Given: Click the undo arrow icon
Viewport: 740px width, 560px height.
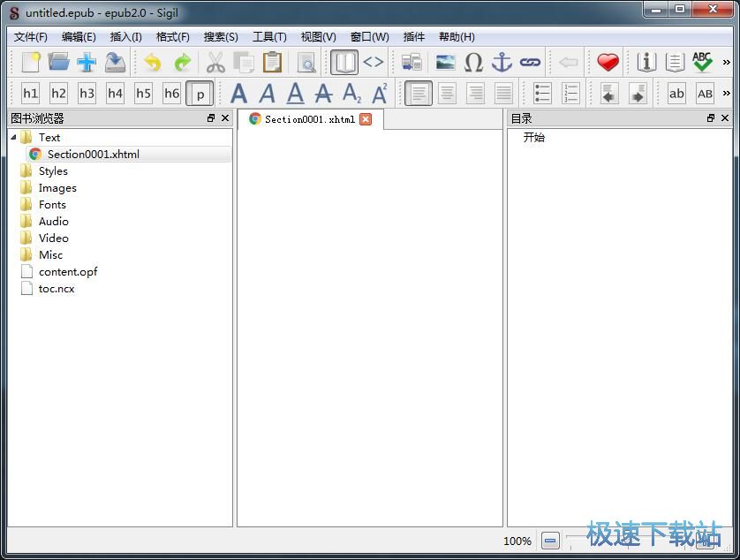Looking at the screenshot, I should [x=153, y=62].
